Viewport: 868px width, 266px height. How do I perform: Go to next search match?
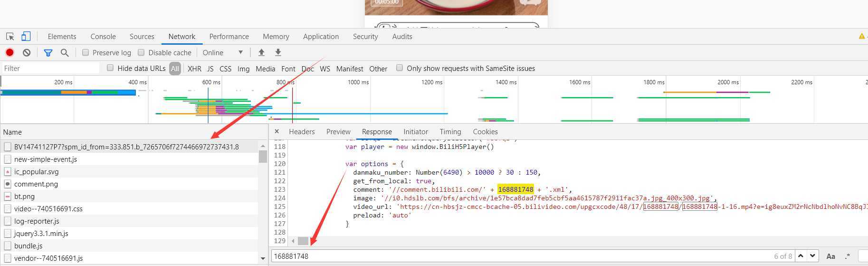point(812,256)
